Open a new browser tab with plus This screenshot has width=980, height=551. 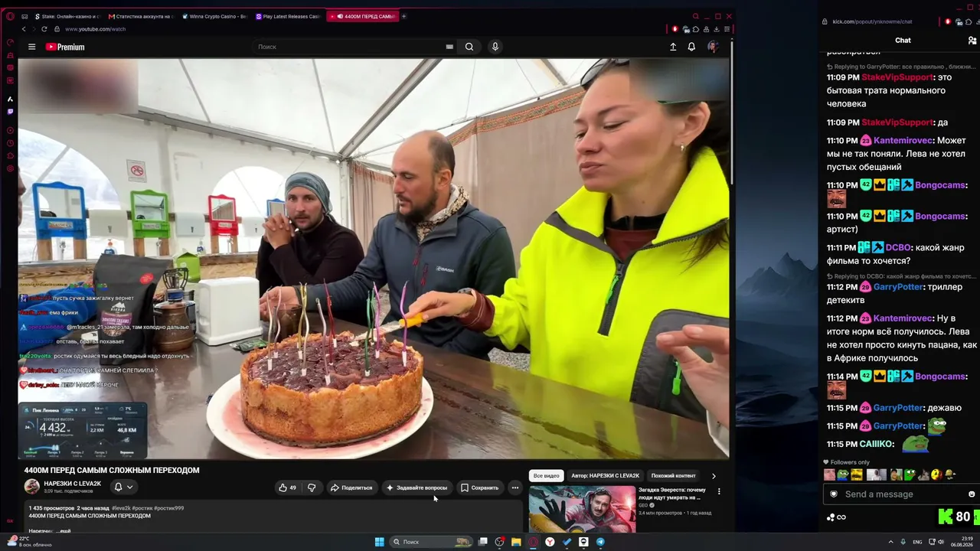coord(404,16)
